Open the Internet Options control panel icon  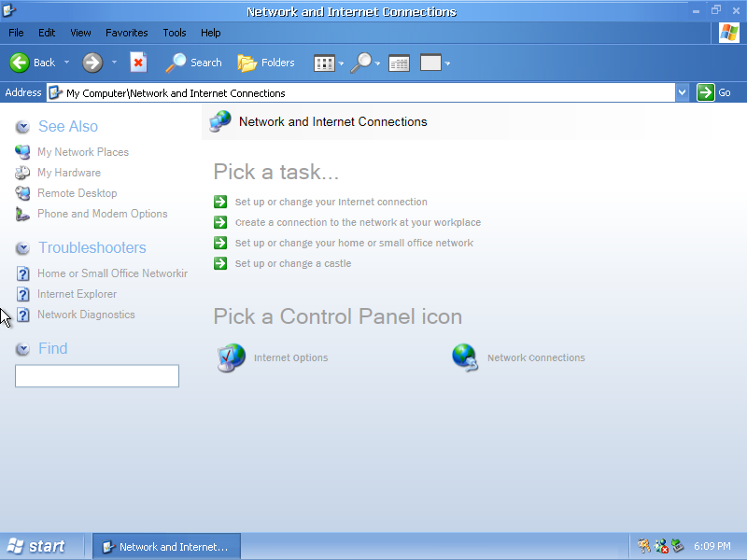(x=231, y=357)
